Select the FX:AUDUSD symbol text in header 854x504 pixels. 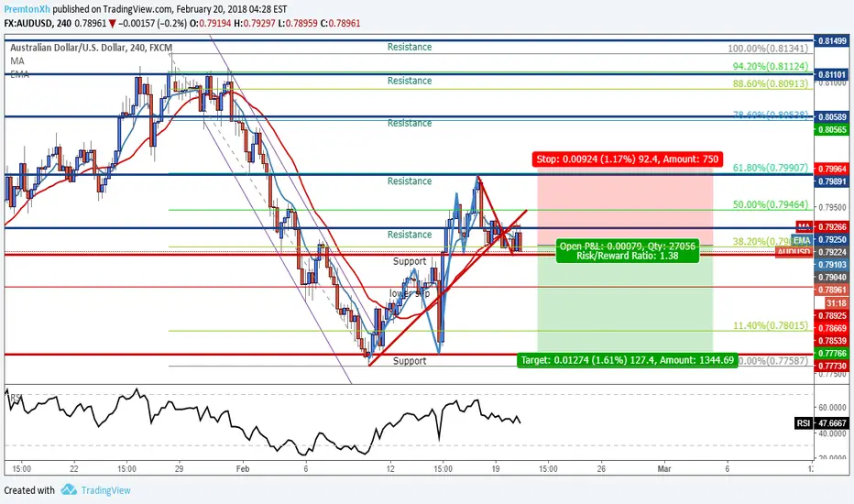[37, 24]
